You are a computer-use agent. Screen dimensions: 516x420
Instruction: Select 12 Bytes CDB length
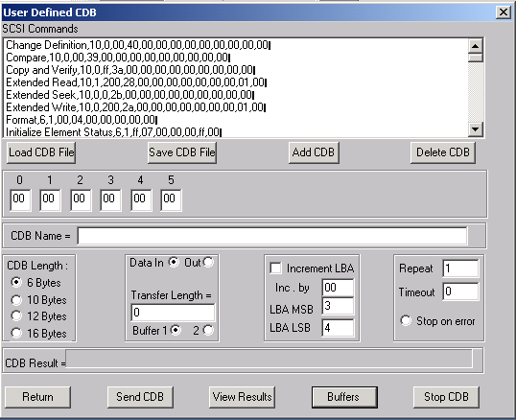[x=15, y=316]
